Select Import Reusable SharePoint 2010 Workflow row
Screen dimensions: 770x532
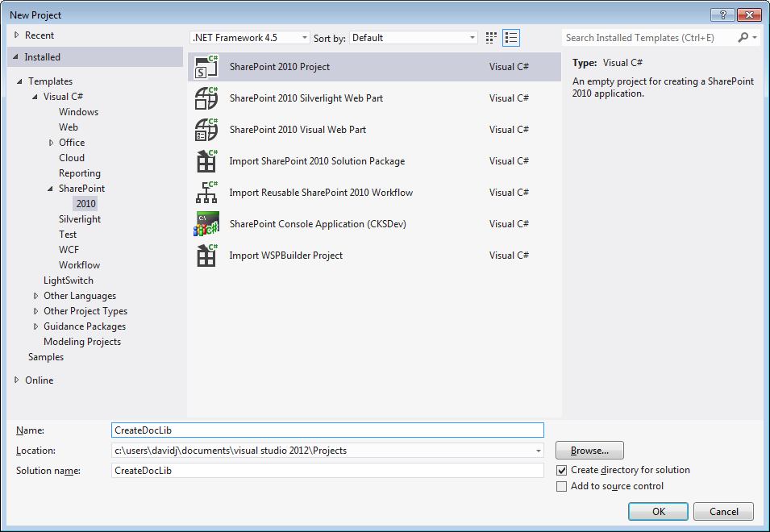(374, 193)
